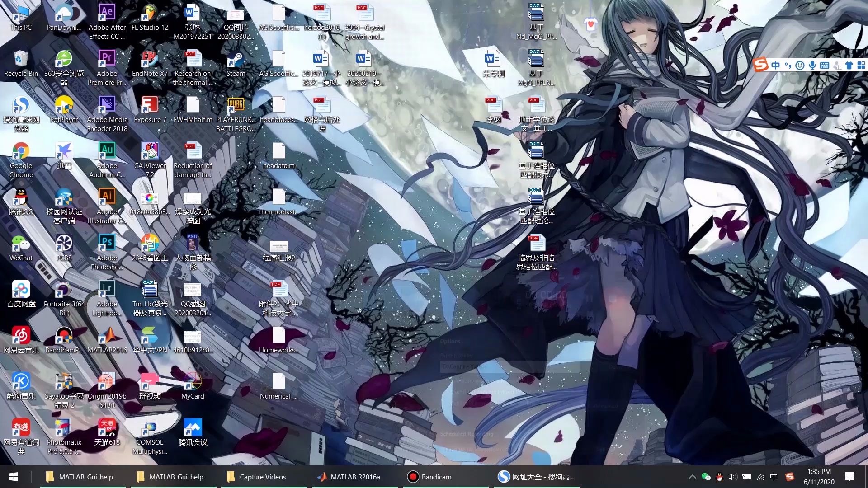Image resolution: width=868 pixels, height=488 pixels.
Task: Open the Photomatix Pro 5.0.5 shortcut
Action: pos(64,437)
